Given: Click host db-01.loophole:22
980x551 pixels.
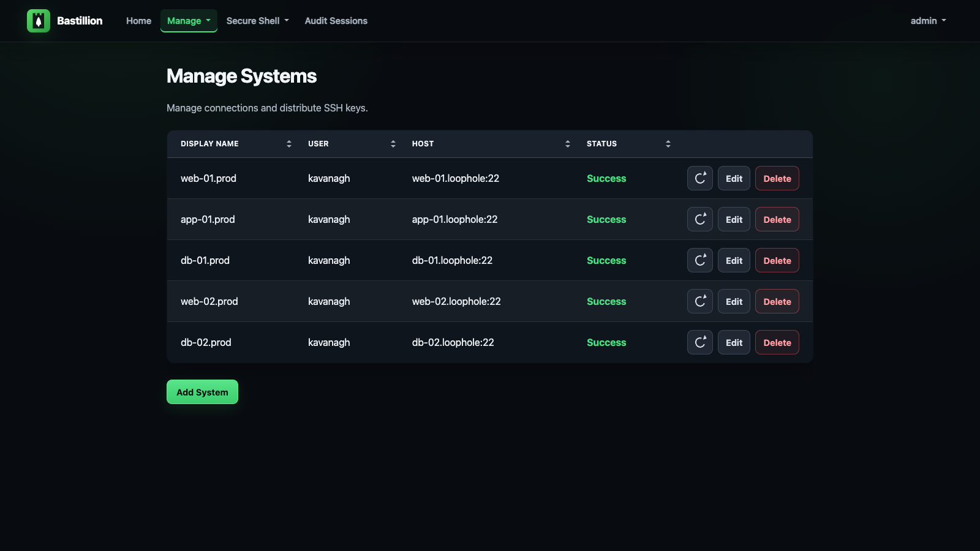Looking at the screenshot, I should tap(452, 260).
